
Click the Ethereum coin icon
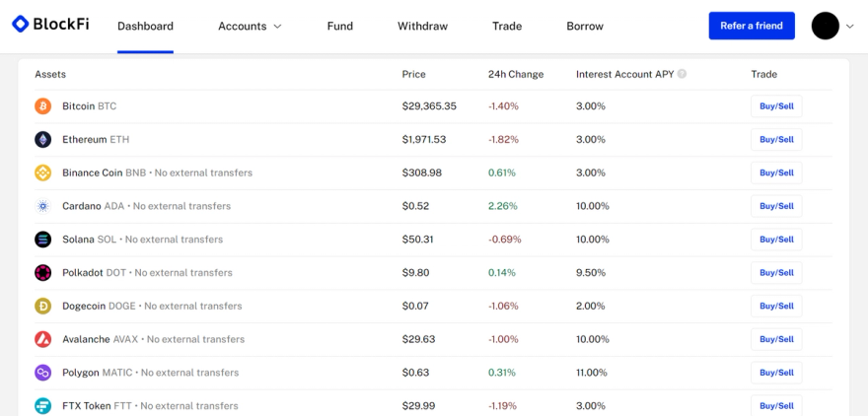43,139
